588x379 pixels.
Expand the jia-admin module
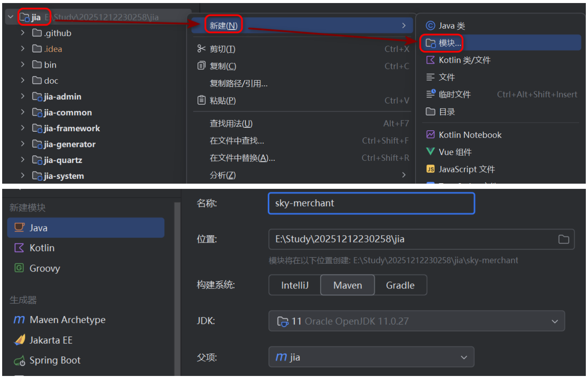pyautogui.click(x=23, y=97)
